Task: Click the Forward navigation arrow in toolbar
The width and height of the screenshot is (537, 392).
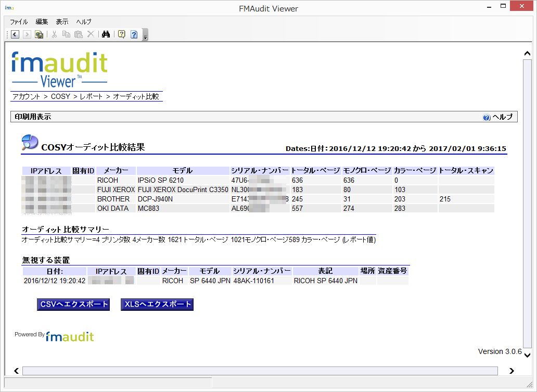Action: click(x=27, y=34)
